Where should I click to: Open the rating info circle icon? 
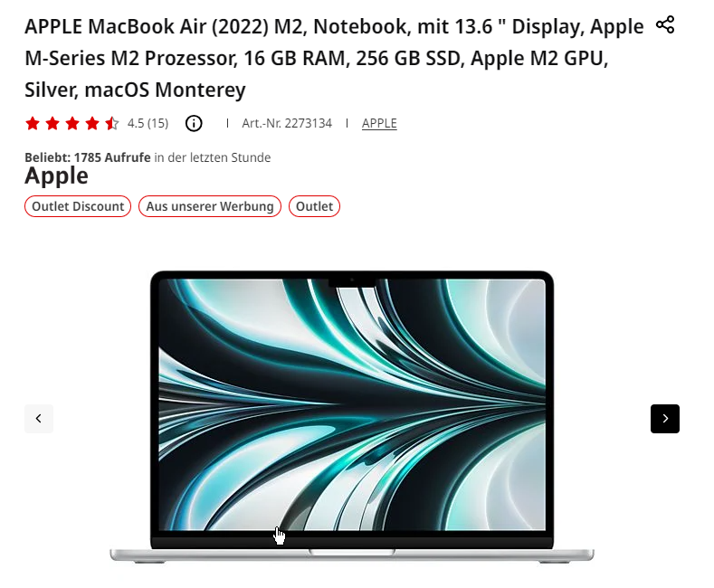194,123
